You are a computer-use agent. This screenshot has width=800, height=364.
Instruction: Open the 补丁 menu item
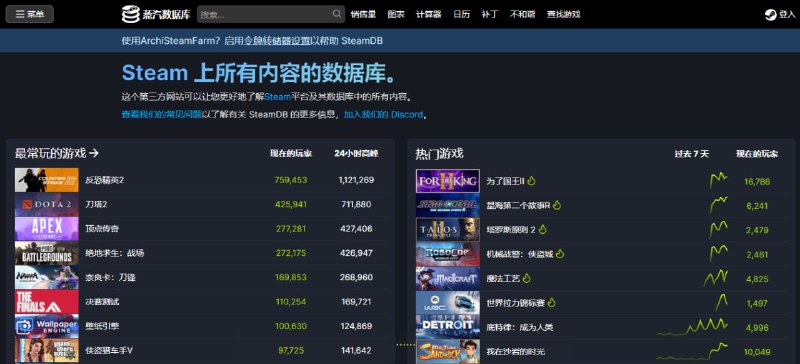click(x=489, y=14)
